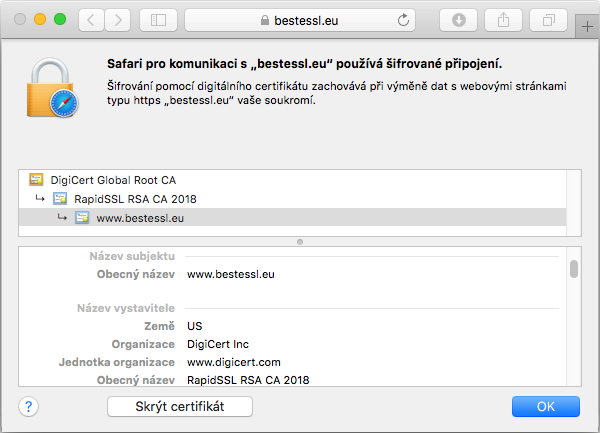This screenshot has height=433, width=600.
Task: Click the subject common name value www.bestessl.eu
Action: tap(231, 274)
